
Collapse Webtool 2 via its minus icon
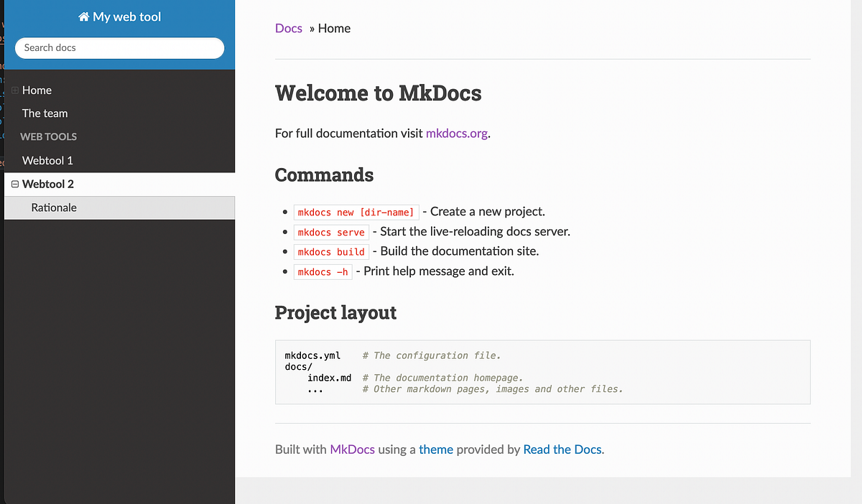pyautogui.click(x=14, y=184)
